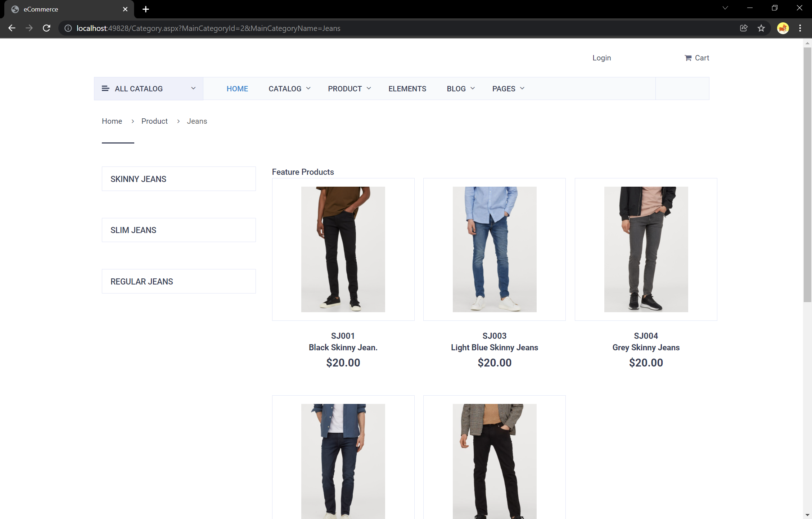Expand the ALL CATALOG dropdown arrow
The image size is (812, 519).
point(193,88)
